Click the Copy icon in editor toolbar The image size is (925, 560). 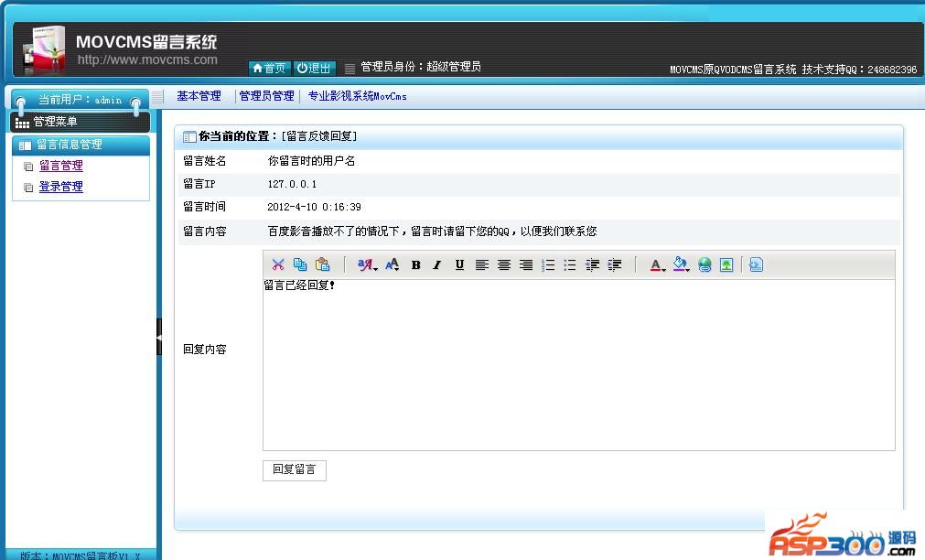click(x=300, y=265)
